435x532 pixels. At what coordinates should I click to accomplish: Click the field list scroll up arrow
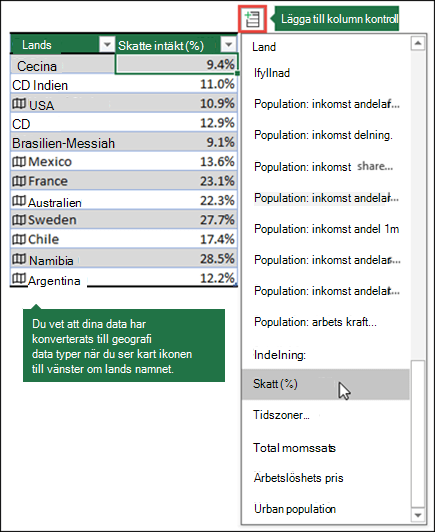click(x=418, y=43)
